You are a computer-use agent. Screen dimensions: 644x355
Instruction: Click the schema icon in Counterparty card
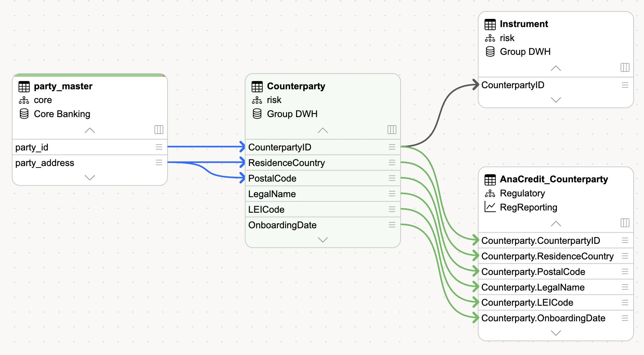(x=257, y=100)
